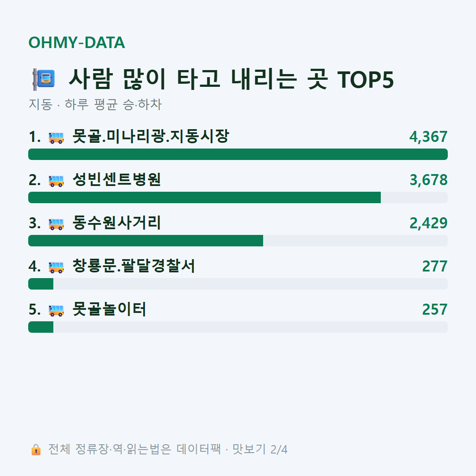Select the 성빈센트병원 stop name
Viewport: 476px width, 476px height.
(x=116, y=179)
